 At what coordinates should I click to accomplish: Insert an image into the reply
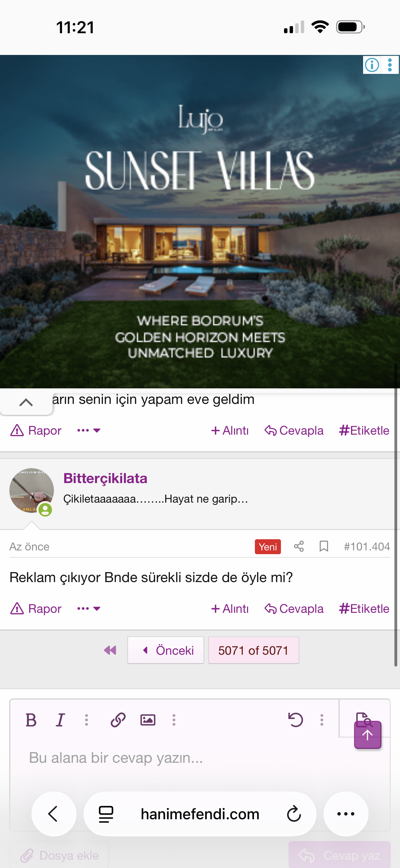[x=148, y=720]
